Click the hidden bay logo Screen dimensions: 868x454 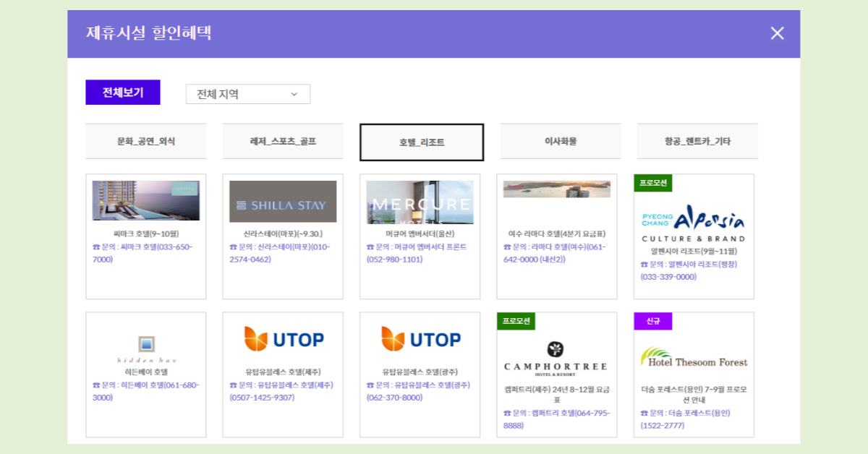pyautogui.click(x=146, y=348)
